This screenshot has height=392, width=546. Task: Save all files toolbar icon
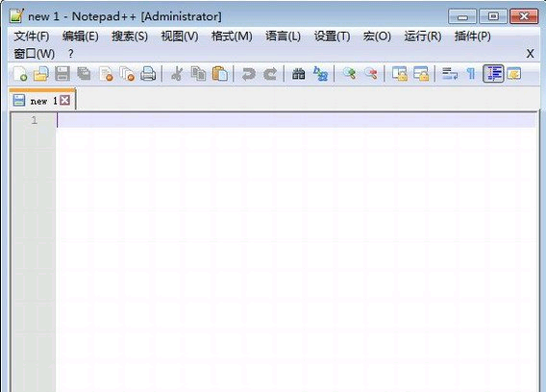tap(84, 74)
